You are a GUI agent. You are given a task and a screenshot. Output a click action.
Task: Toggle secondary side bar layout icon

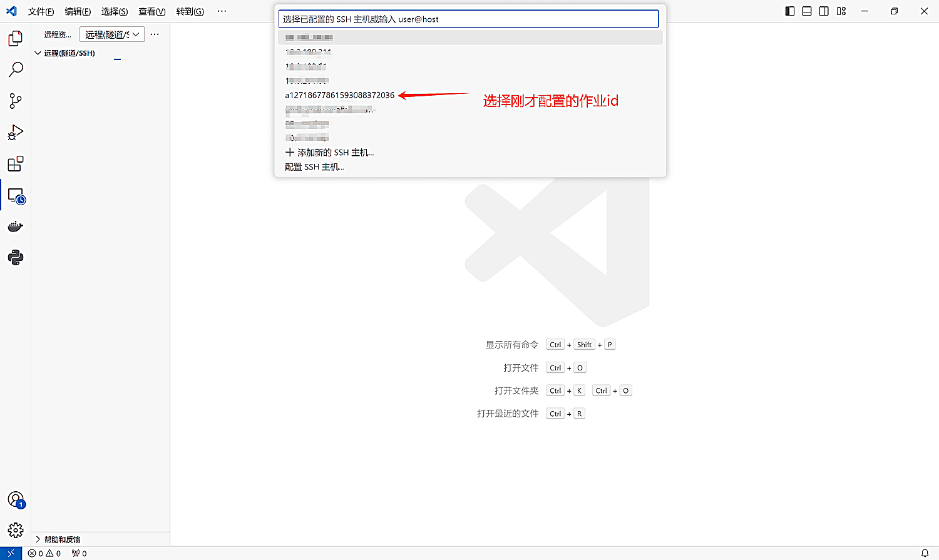(824, 11)
